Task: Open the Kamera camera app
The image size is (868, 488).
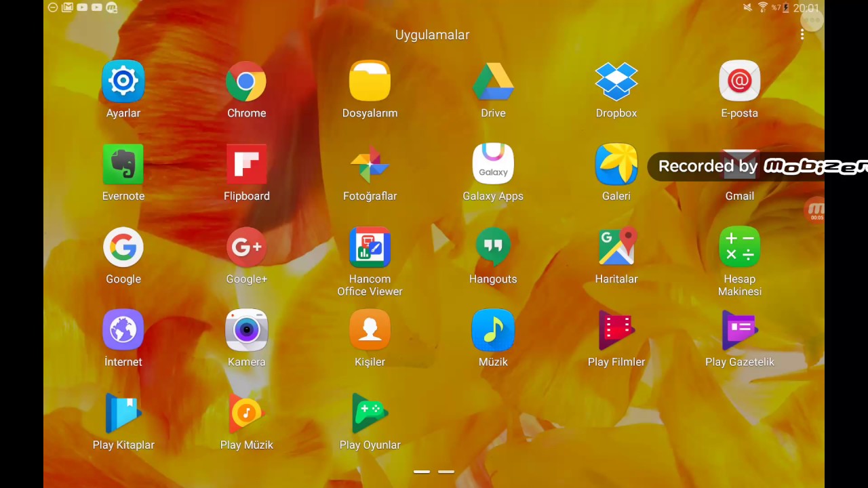Action: [x=246, y=330]
